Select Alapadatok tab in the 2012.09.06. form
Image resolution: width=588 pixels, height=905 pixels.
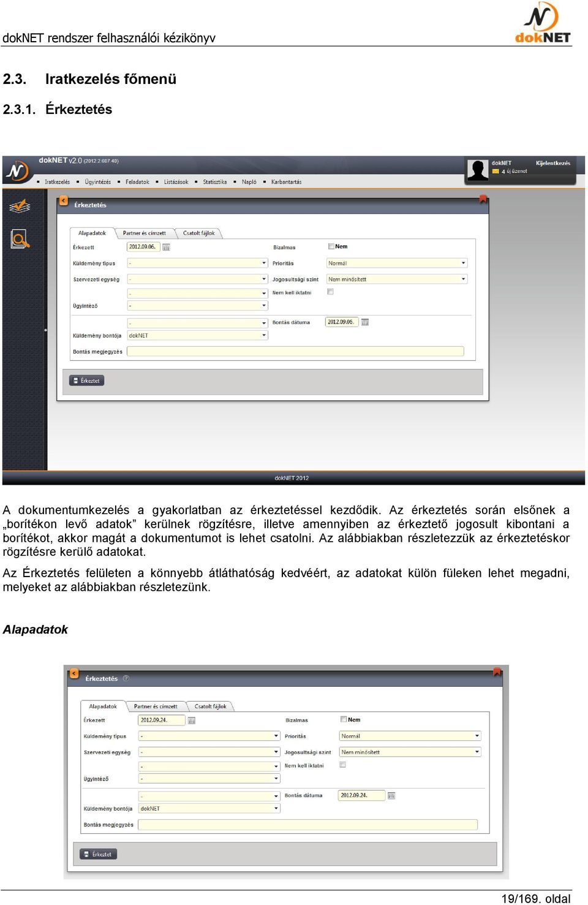tap(92, 233)
